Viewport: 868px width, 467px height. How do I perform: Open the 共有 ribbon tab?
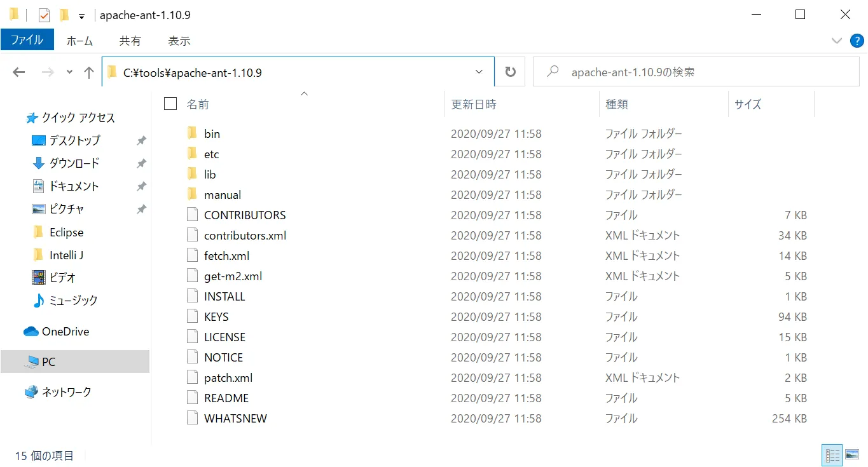[130, 41]
